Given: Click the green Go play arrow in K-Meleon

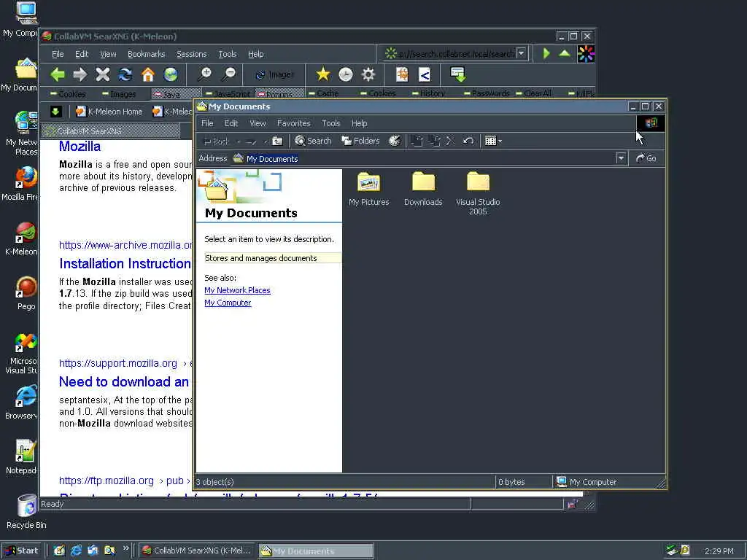Looking at the screenshot, I should coord(546,53).
